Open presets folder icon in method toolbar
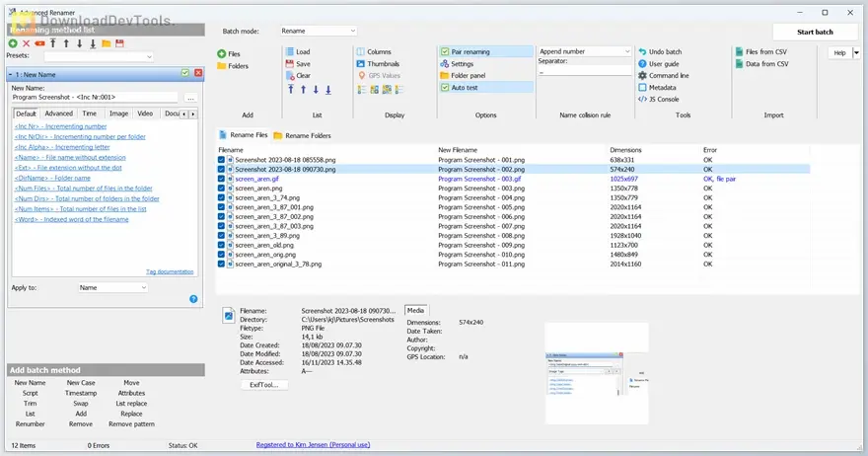The height and width of the screenshot is (456, 868). point(107,43)
